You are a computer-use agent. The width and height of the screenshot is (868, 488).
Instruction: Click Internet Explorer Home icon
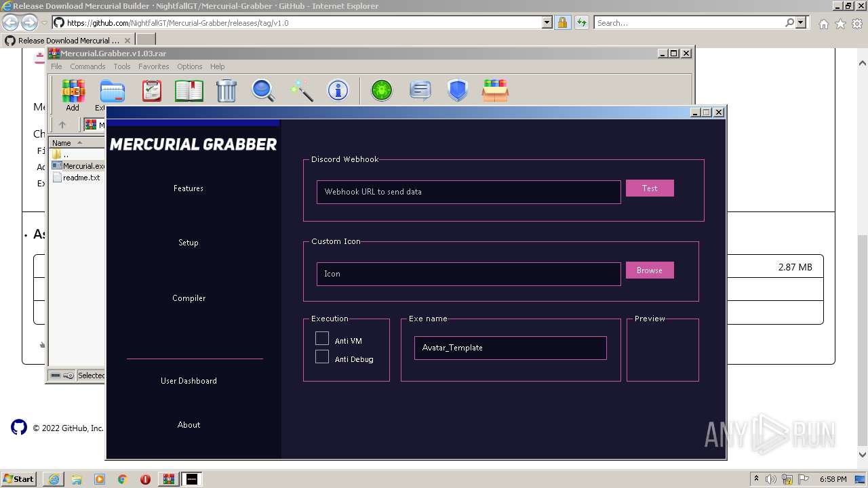[x=823, y=23]
